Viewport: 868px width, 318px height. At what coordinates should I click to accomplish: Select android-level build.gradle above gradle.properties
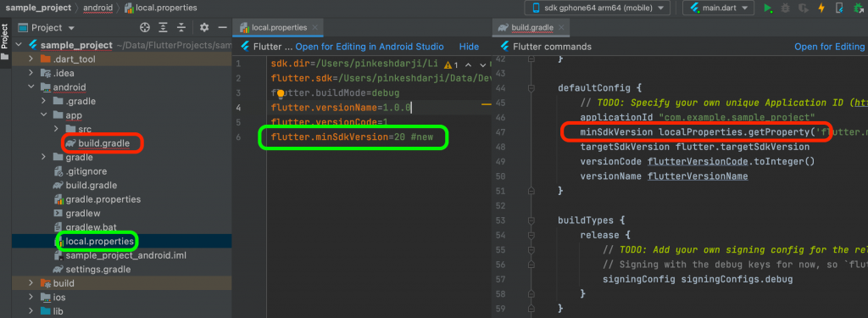[91, 185]
